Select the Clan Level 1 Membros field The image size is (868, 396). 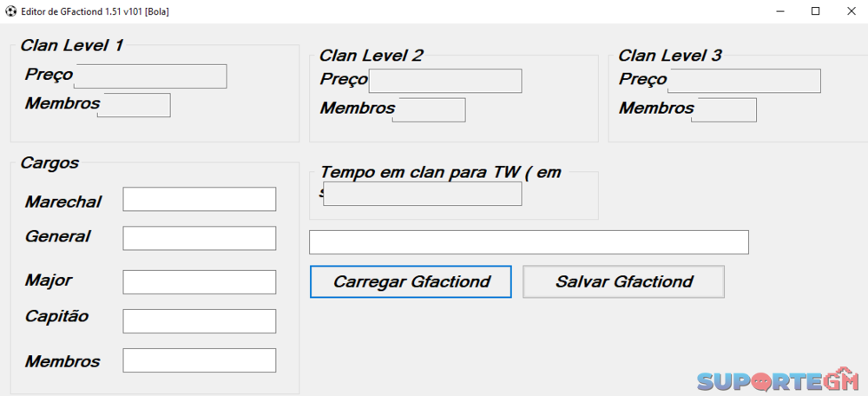(135, 105)
